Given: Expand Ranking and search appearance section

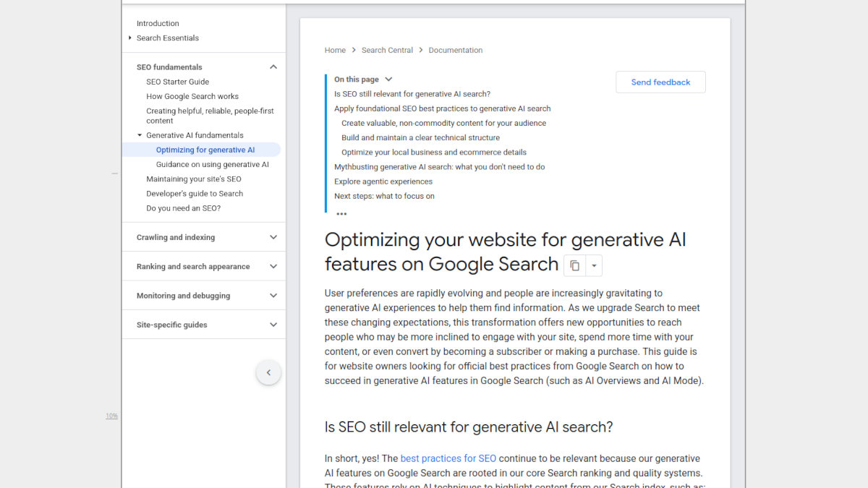Looking at the screenshot, I should pos(273,266).
